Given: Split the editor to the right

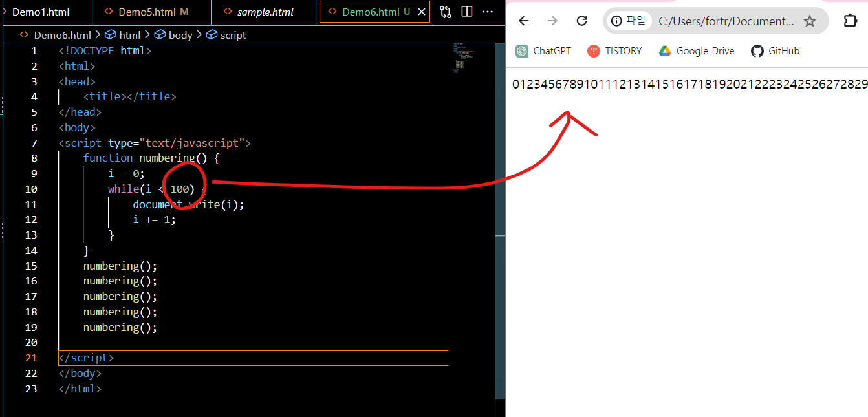Looking at the screenshot, I should tap(467, 12).
